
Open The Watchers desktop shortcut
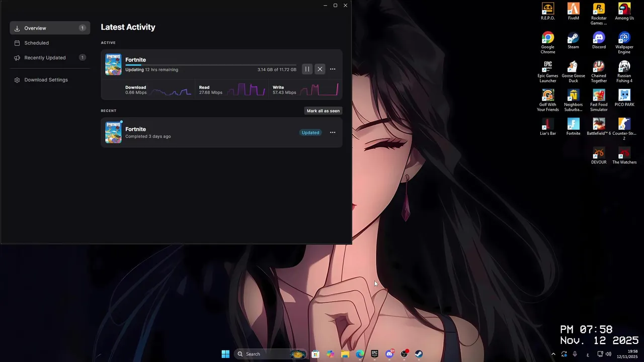(624, 156)
